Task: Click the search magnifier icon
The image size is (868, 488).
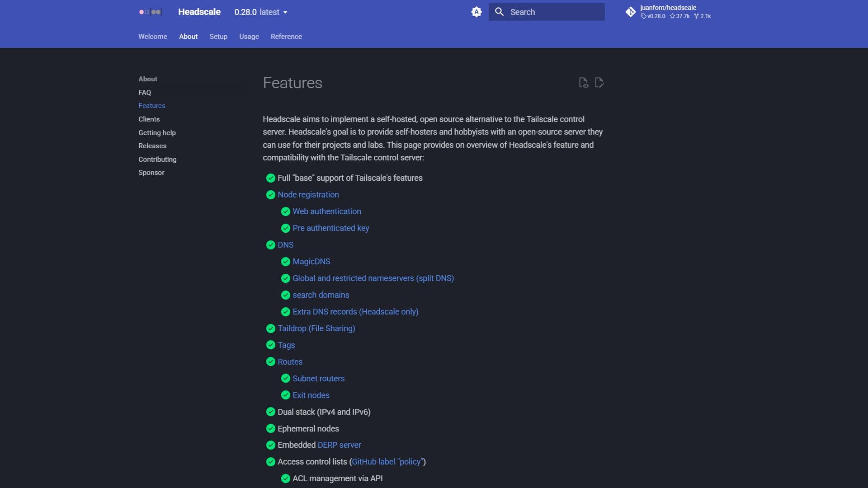Action: 499,12
